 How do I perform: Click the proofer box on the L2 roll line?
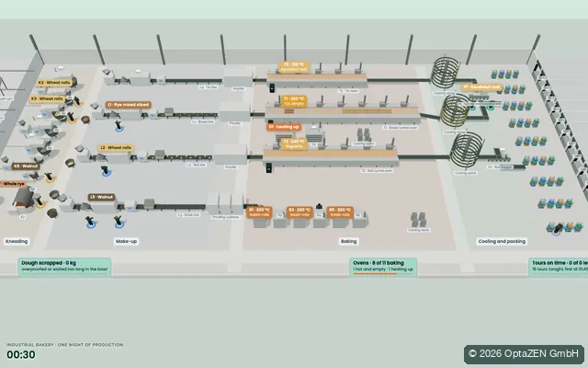pyautogui.click(x=231, y=155)
